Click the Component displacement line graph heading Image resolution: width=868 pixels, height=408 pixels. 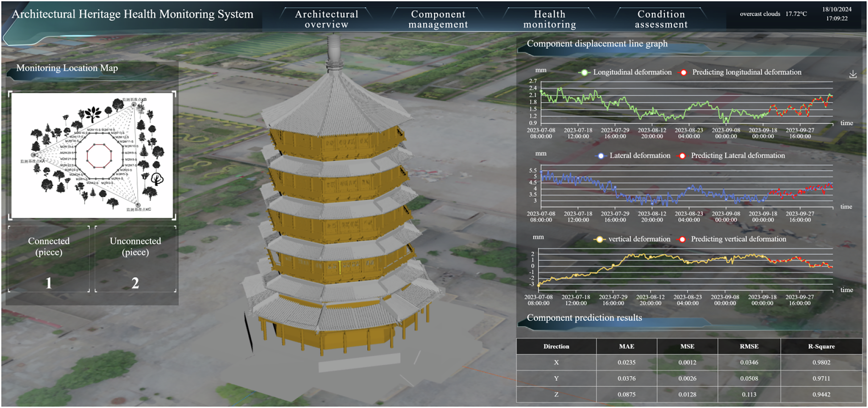tap(597, 44)
